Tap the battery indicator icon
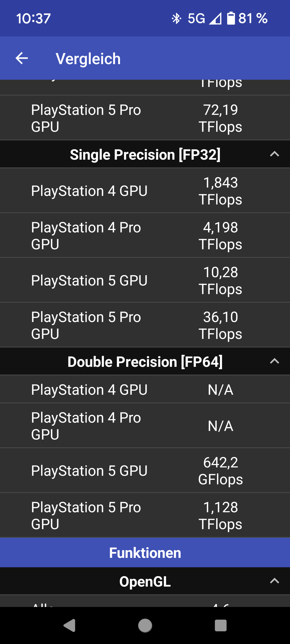 pyautogui.click(x=231, y=19)
